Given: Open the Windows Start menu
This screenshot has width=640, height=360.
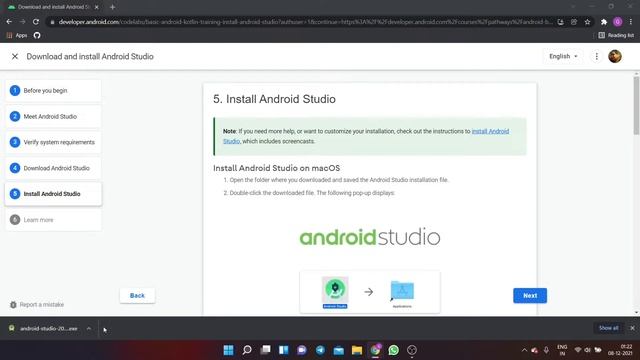Looking at the screenshot, I should click(x=229, y=350).
